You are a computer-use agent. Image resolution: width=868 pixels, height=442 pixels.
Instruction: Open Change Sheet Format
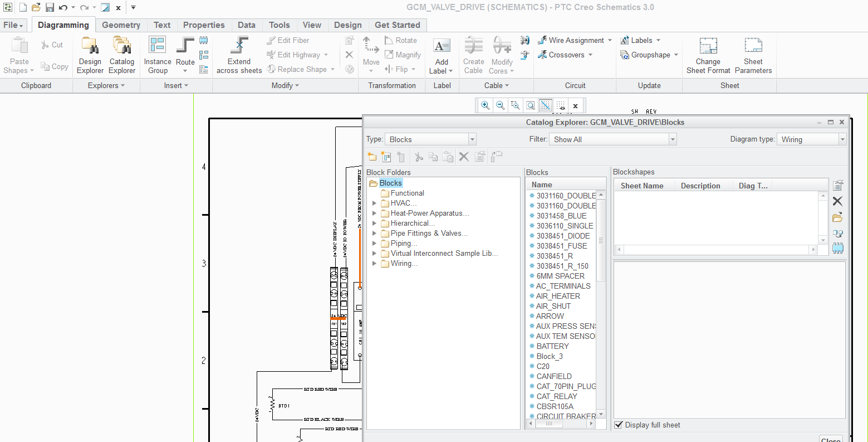tap(708, 55)
